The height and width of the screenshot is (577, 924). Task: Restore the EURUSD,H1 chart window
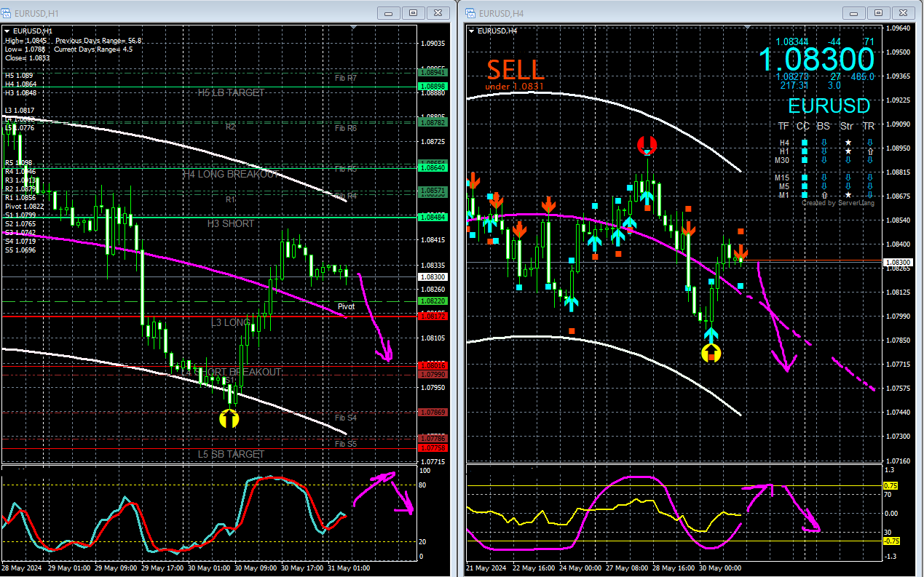(414, 13)
